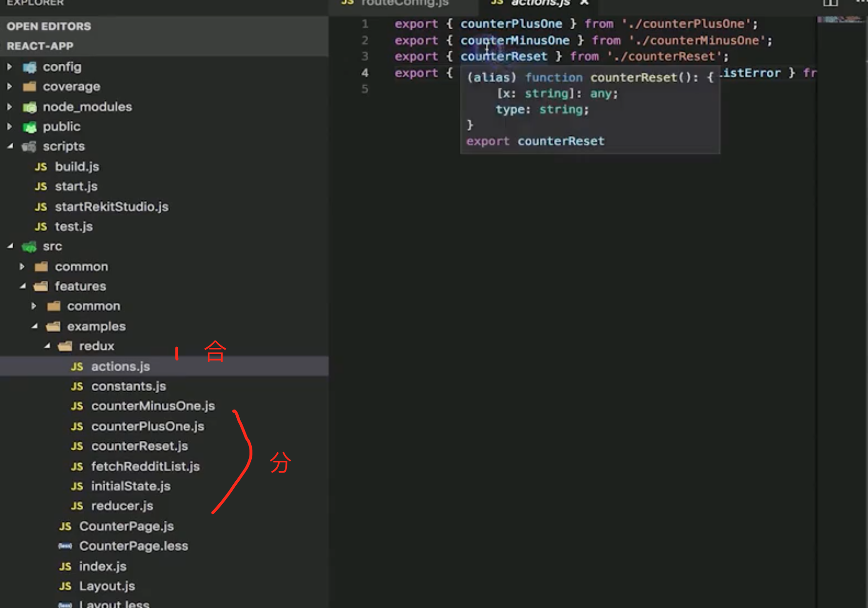Open test.js file
This screenshot has height=608, width=868.
pos(74,227)
